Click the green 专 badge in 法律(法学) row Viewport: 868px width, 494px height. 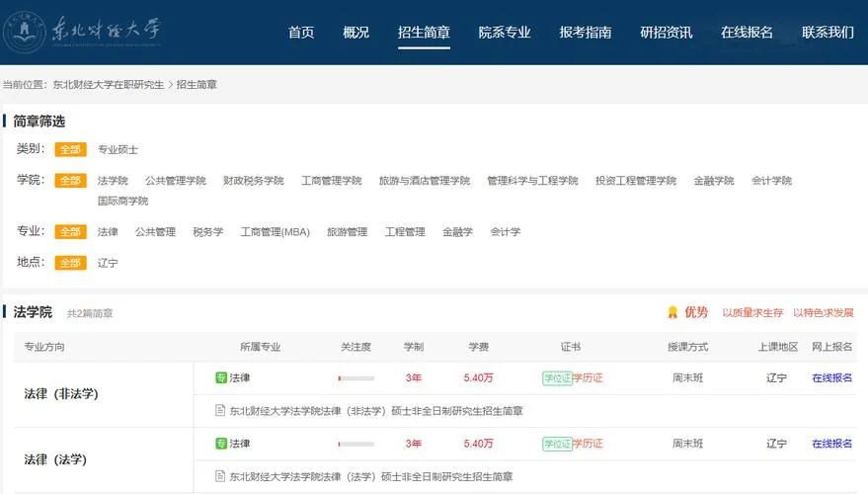click(221, 444)
